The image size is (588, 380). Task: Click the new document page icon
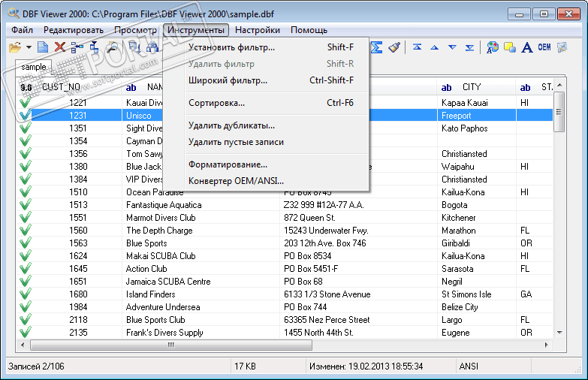[43, 47]
